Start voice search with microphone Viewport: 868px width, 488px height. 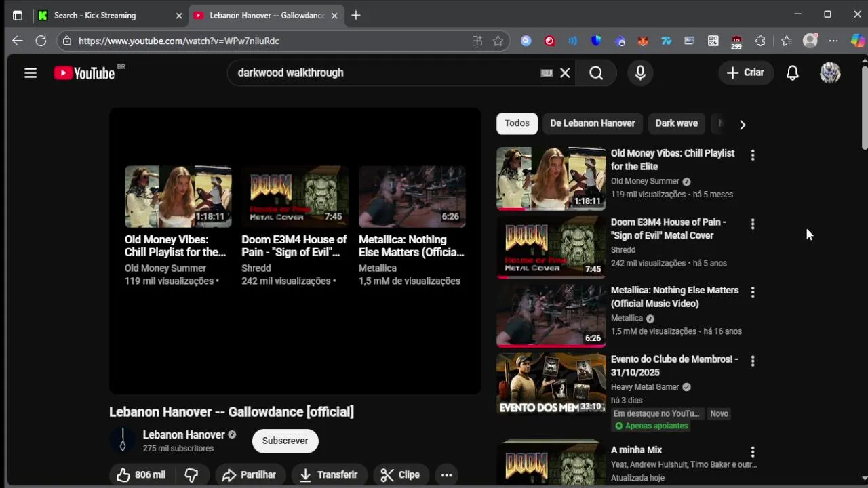(640, 73)
